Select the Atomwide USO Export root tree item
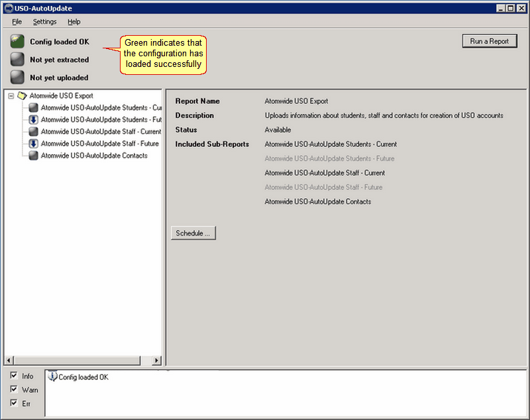The width and height of the screenshot is (530, 420). tap(61, 95)
